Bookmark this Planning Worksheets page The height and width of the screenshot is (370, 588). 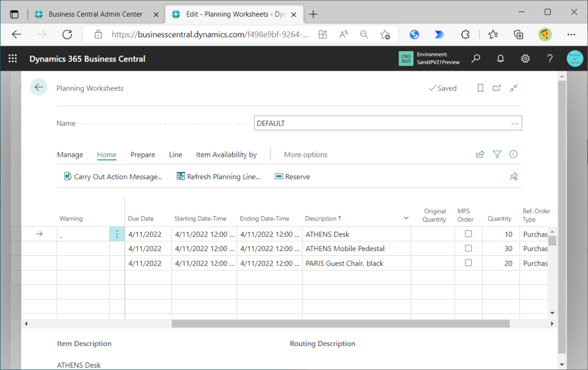click(x=480, y=88)
